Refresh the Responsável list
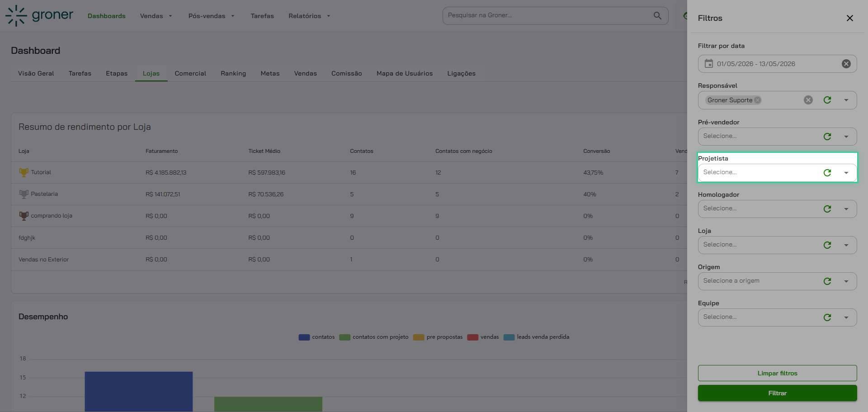This screenshot has height=412, width=868. [x=827, y=100]
